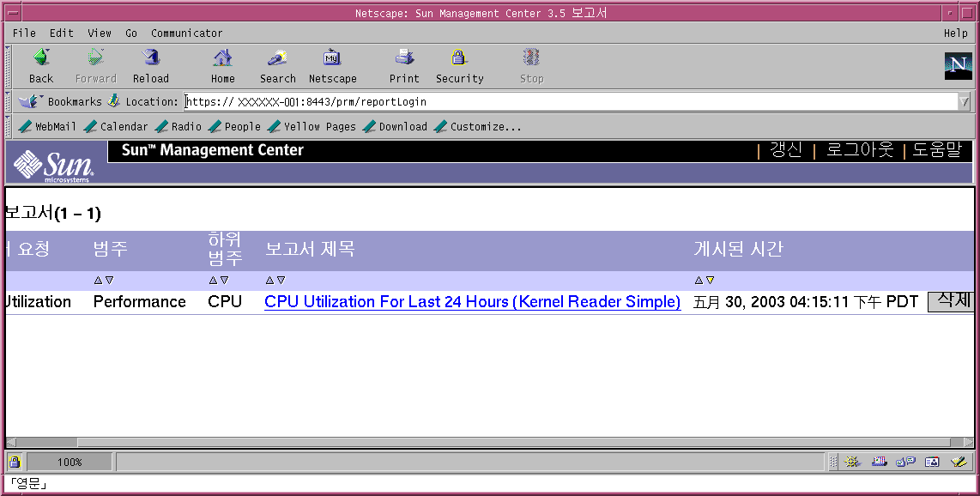Click the Netscape N logo throbber

(x=959, y=65)
